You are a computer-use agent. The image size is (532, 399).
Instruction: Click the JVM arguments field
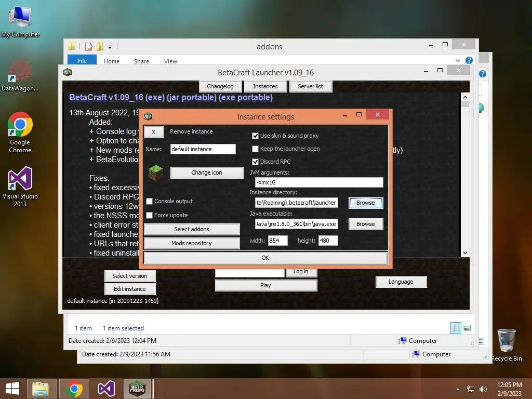(319, 182)
